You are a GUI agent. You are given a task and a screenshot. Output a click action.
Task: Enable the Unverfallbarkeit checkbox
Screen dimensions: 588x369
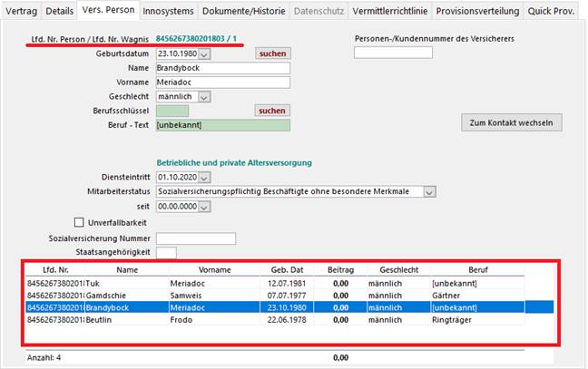79,222
